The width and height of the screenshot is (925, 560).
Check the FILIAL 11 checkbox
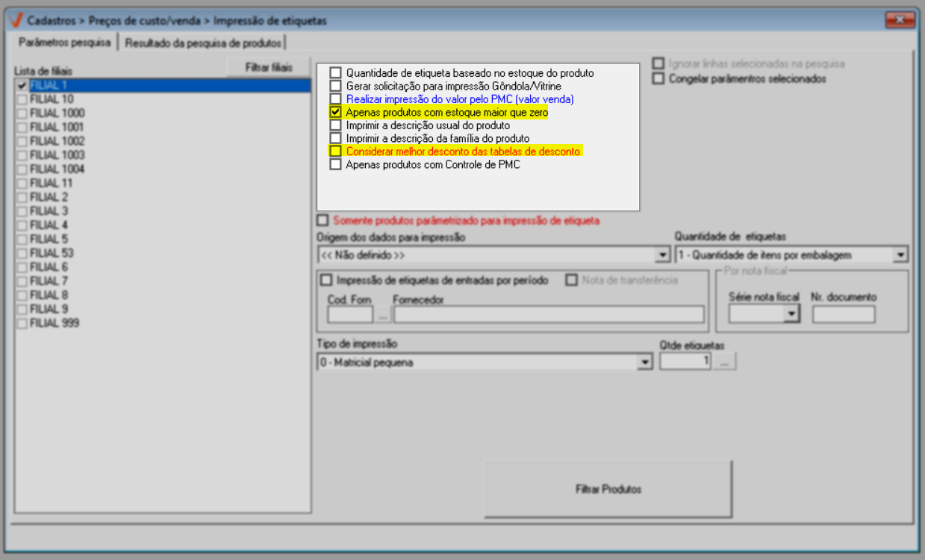pyautogui.click(x=22, y=183)
